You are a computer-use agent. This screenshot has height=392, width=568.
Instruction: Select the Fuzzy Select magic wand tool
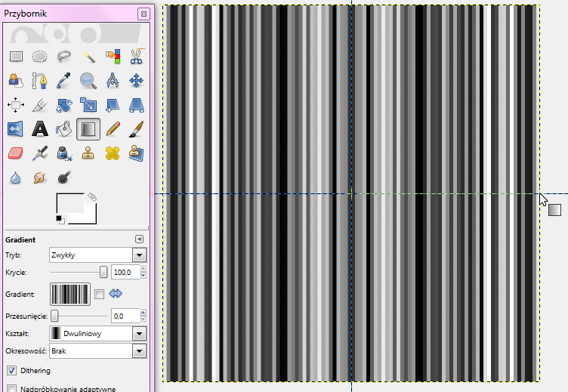[x=88, y=56]
